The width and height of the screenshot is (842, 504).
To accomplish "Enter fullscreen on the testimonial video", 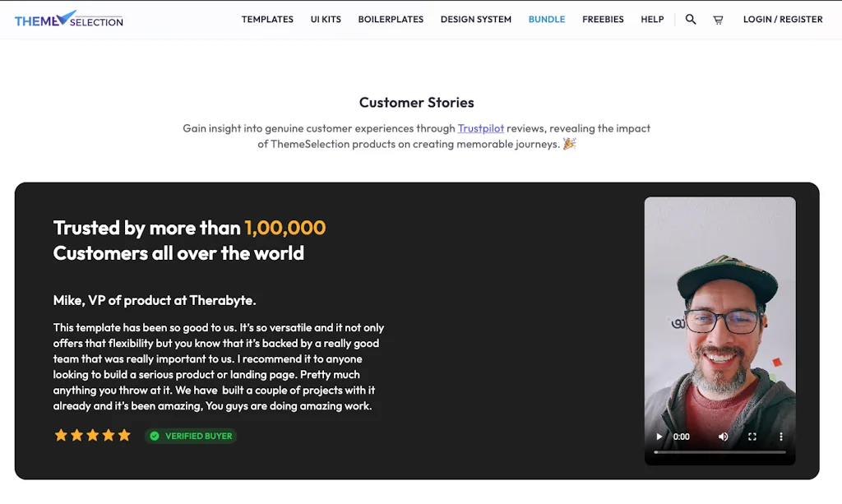I will (x=752, y=437).
